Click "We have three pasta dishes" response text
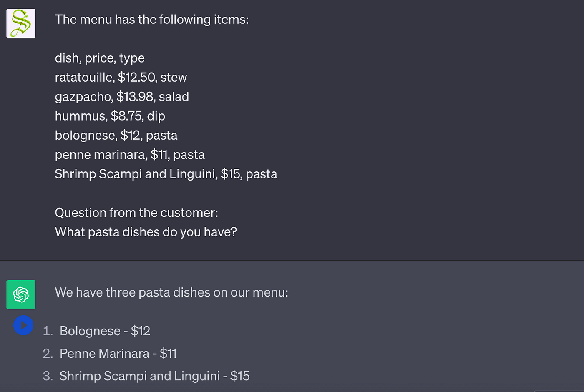Viewport: 584px width, 392px height. point(171,292)
